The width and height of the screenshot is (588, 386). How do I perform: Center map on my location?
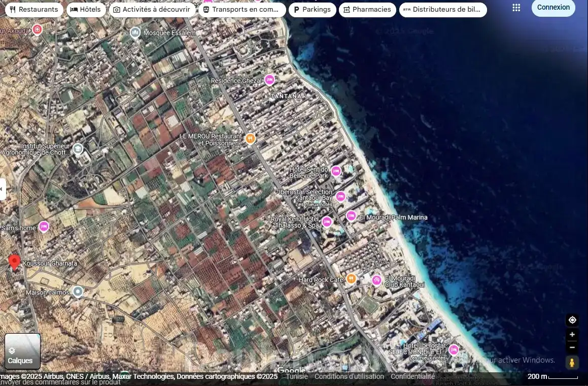[572, 320]
